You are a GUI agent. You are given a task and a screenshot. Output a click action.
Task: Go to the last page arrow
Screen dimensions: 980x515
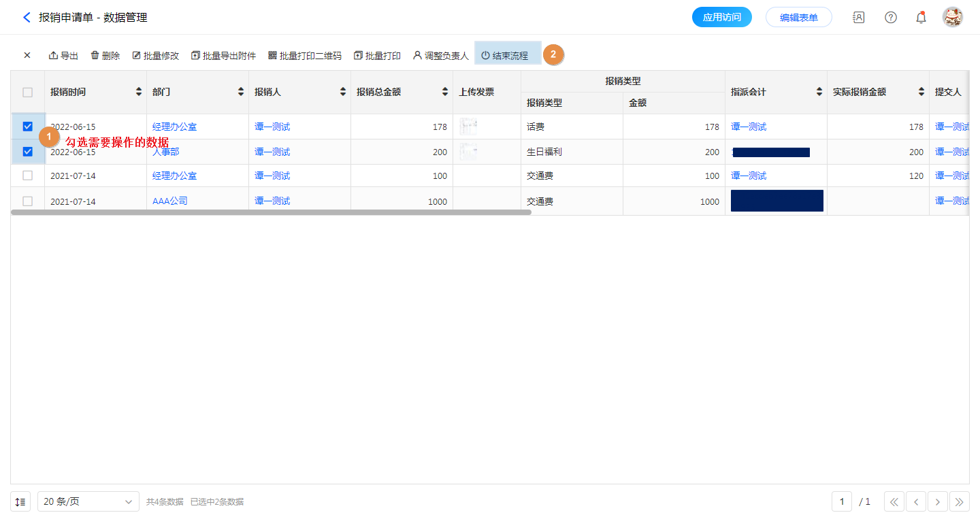(x=959, y=502)
